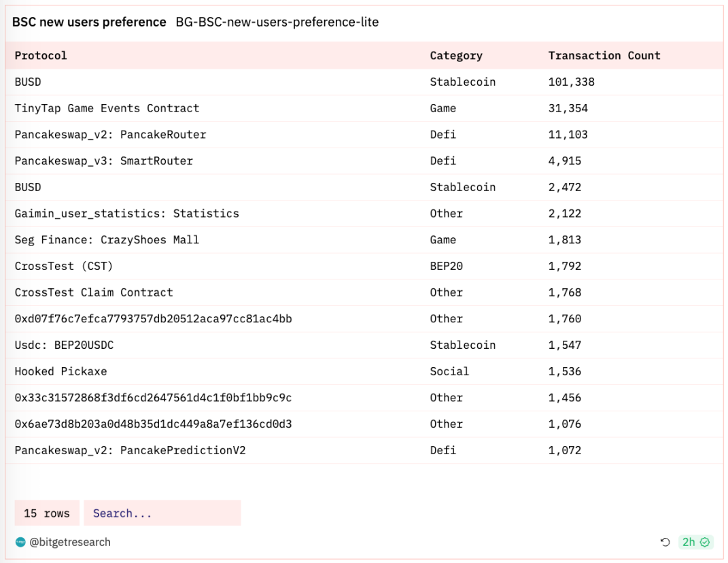Visit the @bitgetresearch profile link

coord(69,542)
